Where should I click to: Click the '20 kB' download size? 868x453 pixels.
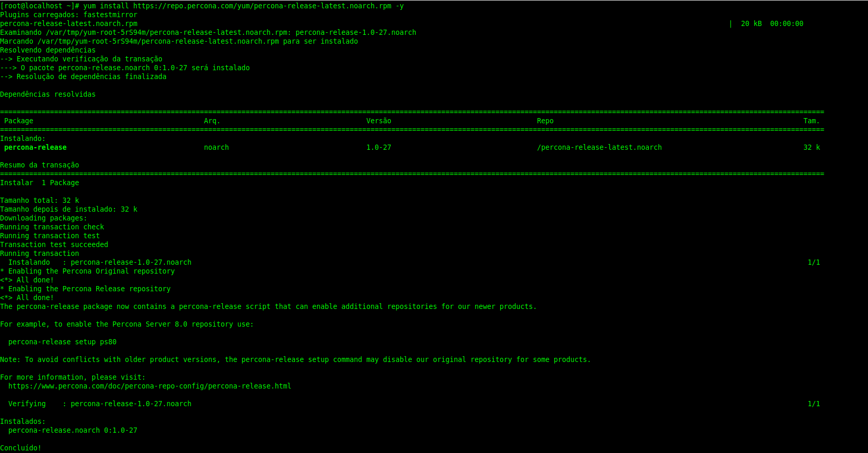coord(751,23)
